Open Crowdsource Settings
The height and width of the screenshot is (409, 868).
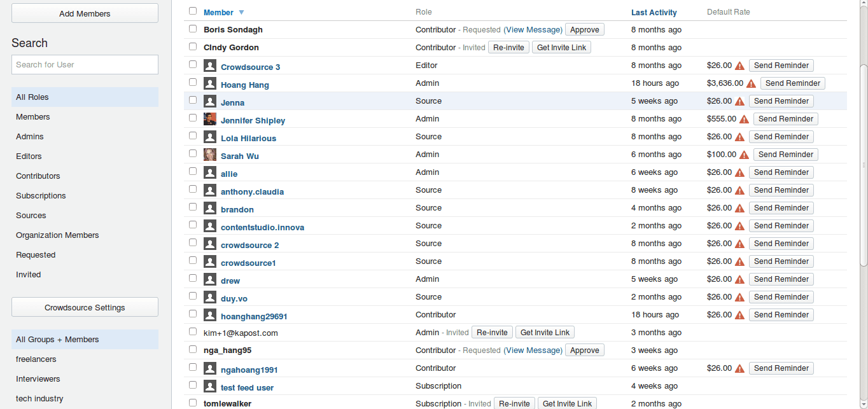85,307
